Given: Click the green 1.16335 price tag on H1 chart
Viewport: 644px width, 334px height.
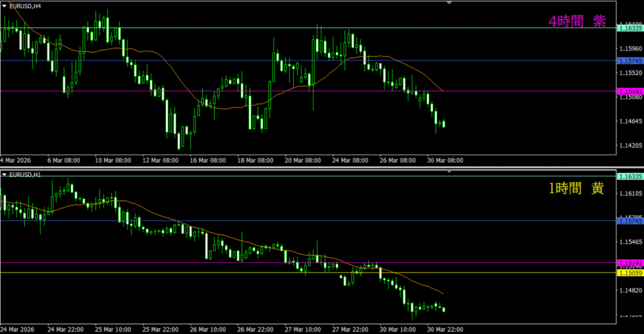Looking at the screenshot, I should [630, 177].
